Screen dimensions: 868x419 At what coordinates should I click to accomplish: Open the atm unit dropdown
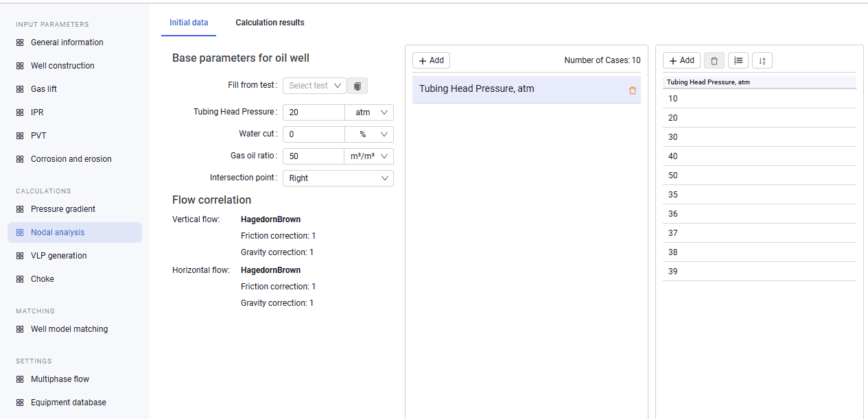click(x=369, y=112)
